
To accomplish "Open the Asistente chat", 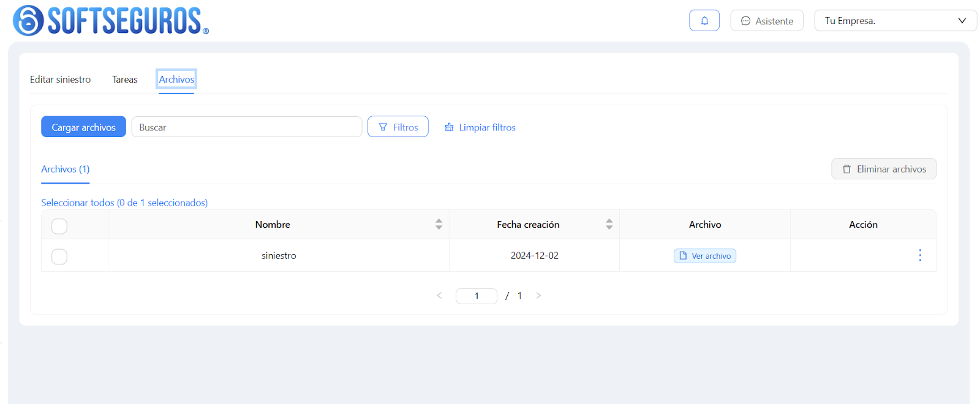I will pos(767,21).
